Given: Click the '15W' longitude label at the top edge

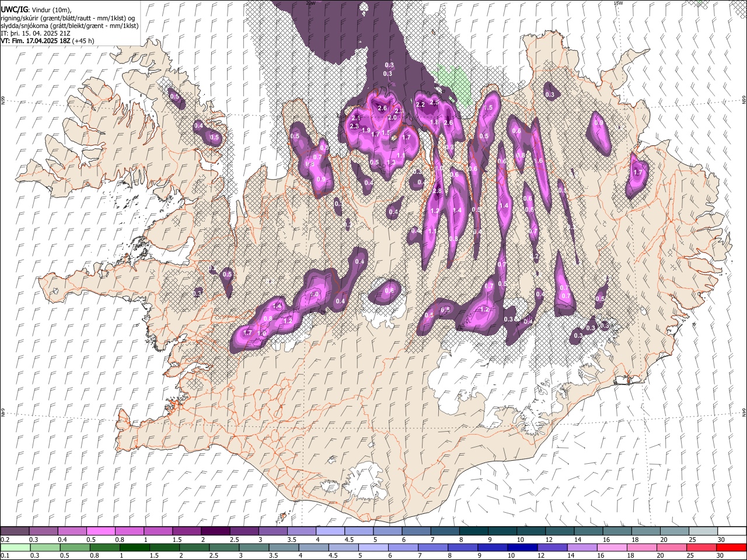Looking at the screenshot, I should click(x=619, y=3).
